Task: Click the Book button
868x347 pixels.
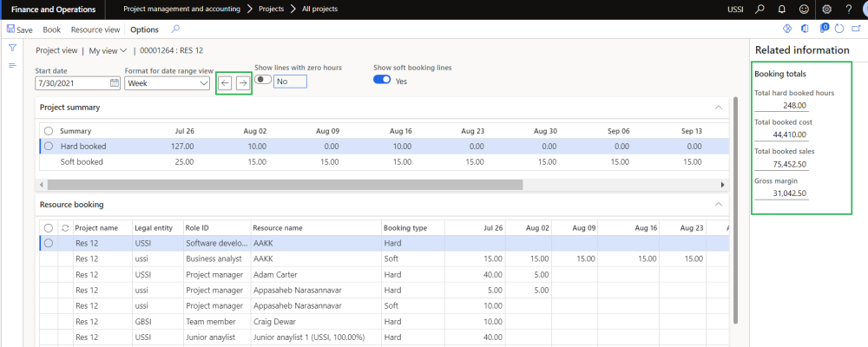Action: pos(52,29)
